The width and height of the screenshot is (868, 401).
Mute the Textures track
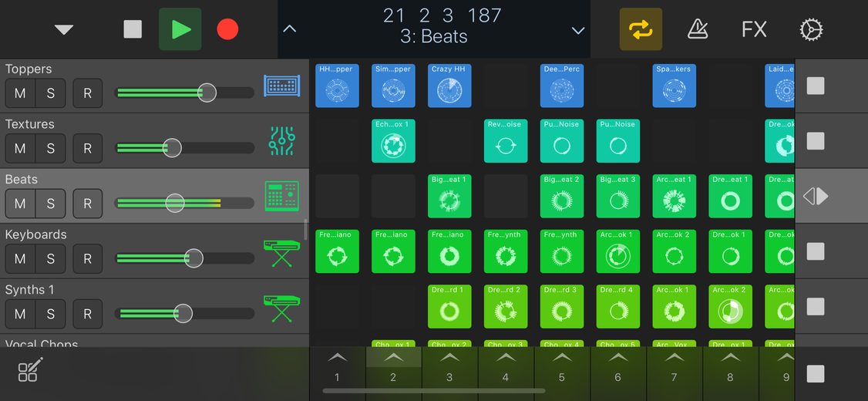click(x=21, y=148)
